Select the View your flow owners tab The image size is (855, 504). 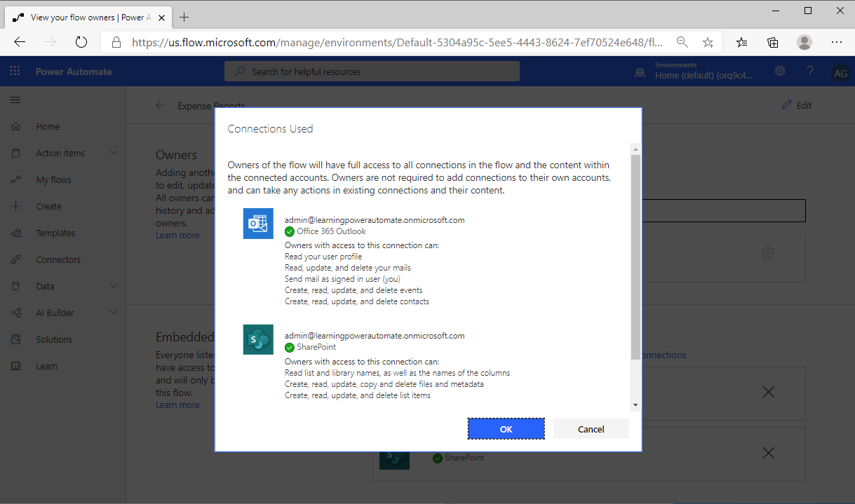87,18
